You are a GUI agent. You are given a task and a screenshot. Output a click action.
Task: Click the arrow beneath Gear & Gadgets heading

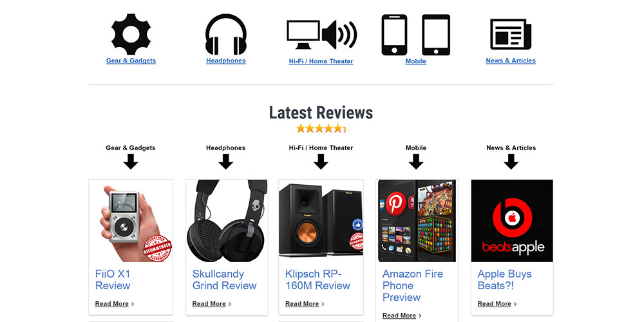131,162
